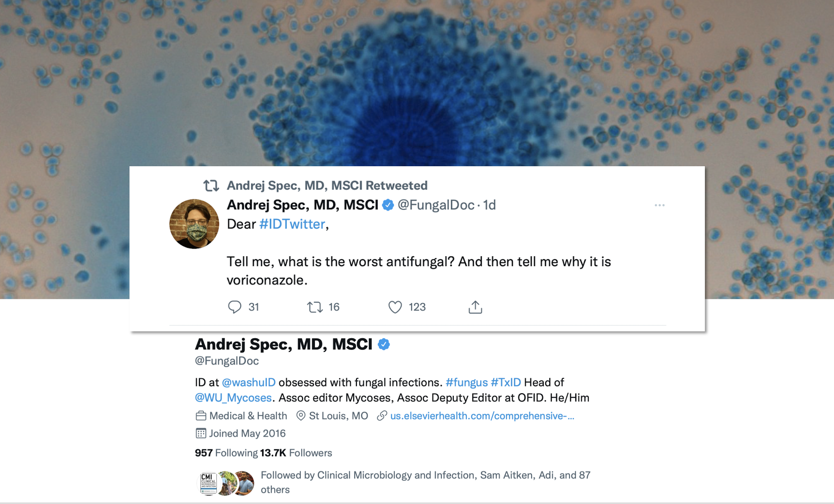View the 957 Following list
The height and width of the screenshot is (504, 834).
tap(226, 453)
